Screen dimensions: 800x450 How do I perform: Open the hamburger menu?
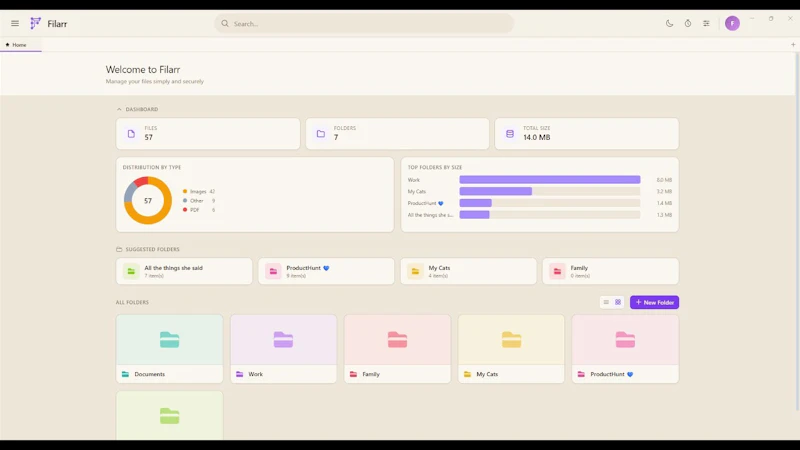15,23
